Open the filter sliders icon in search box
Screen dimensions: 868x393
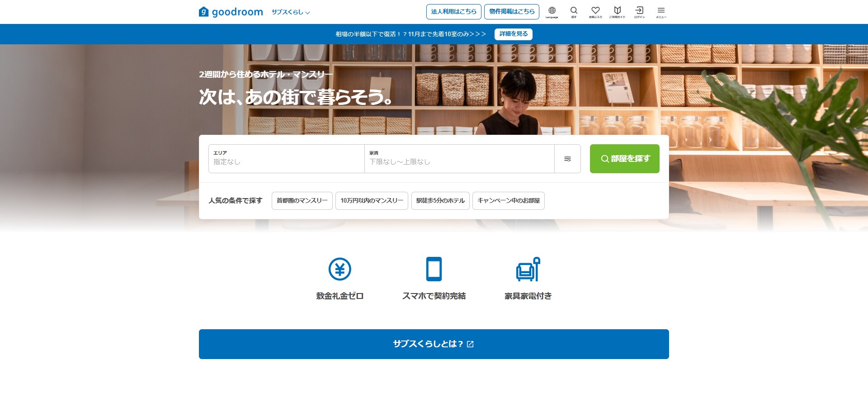(x=567, y=159)
